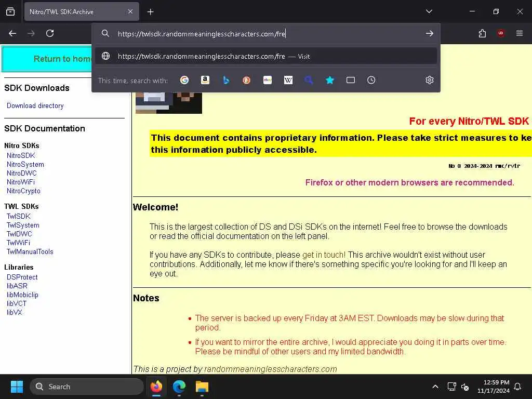Open the NitroCrypto link
The image size is (532, 399).
pos(24,191)
